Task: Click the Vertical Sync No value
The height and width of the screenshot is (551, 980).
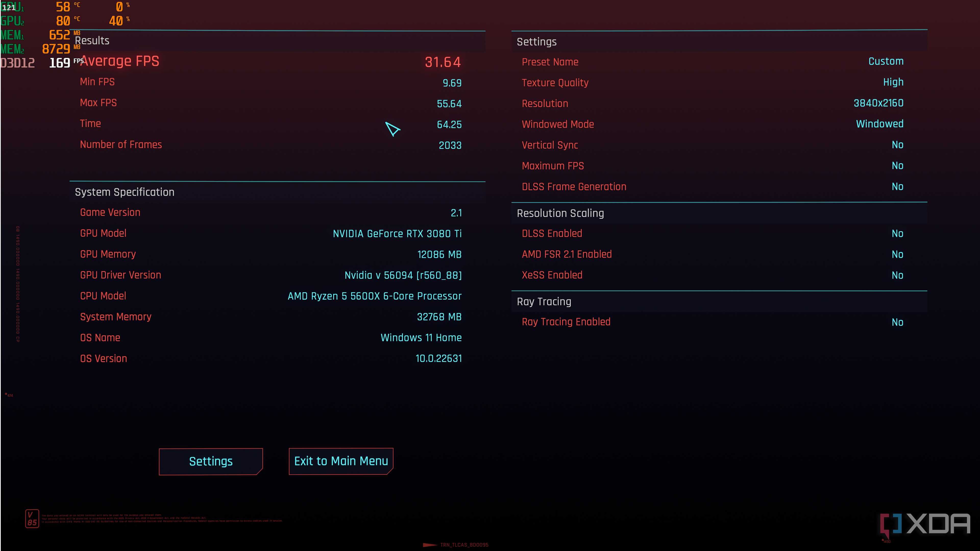Action: [898, 145]
